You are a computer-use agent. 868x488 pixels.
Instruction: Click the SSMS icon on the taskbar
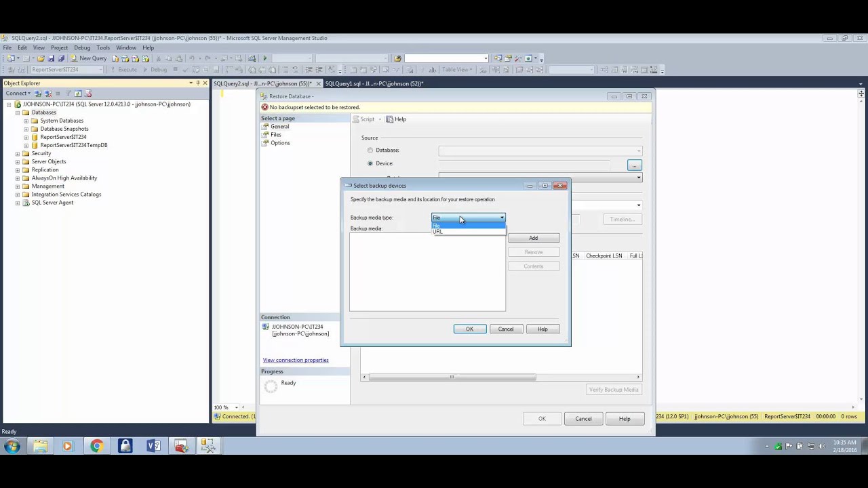coord(208,445)
